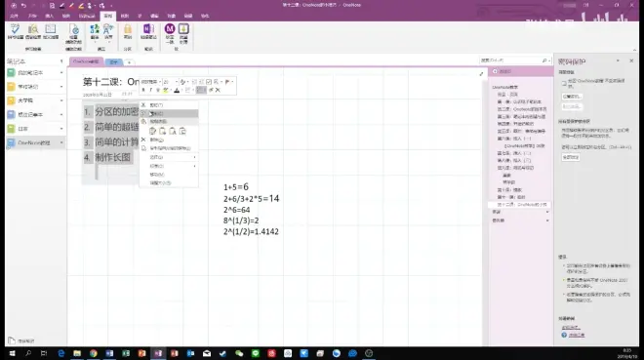This screenshot has width=644, height=360.
Task: Open the notebooks list dropdown arrow at top
Action: point(61,61)
